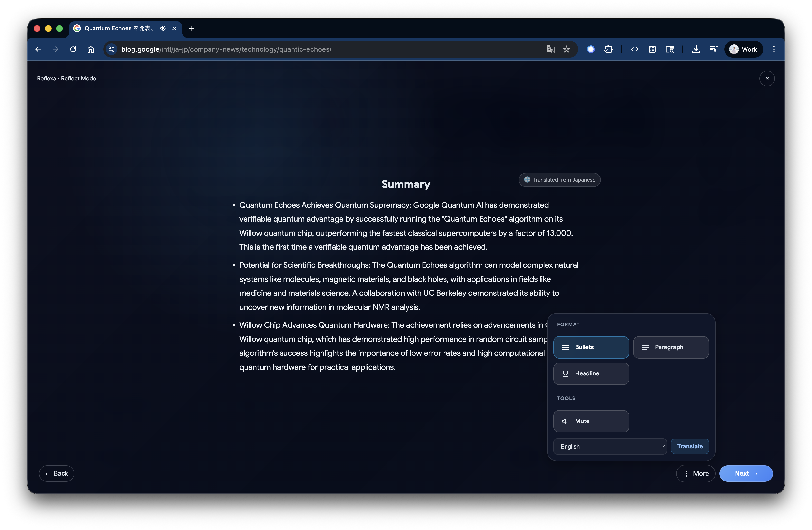The image size is (812, 530).
Task: Open the English language dropdown
Action: (x=610, y=446)
